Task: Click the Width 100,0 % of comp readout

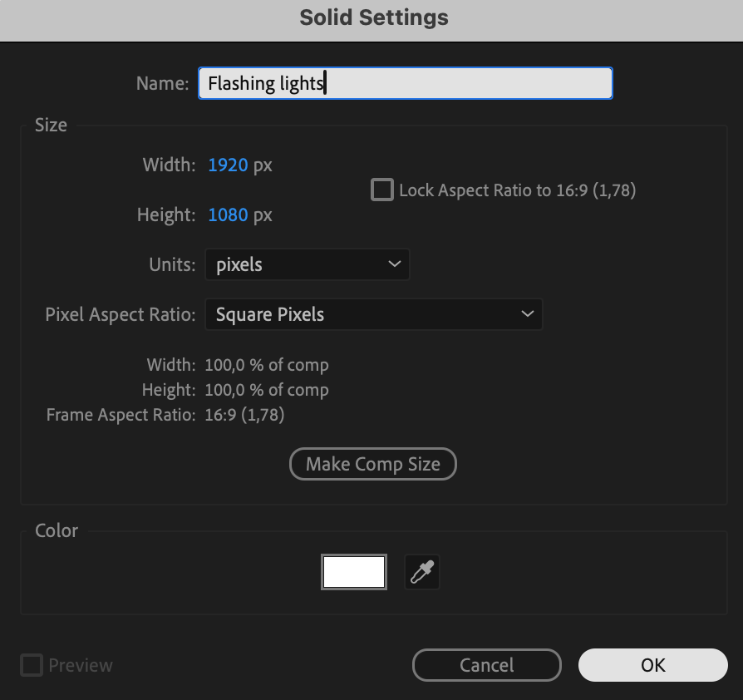Action: (267, 365)
